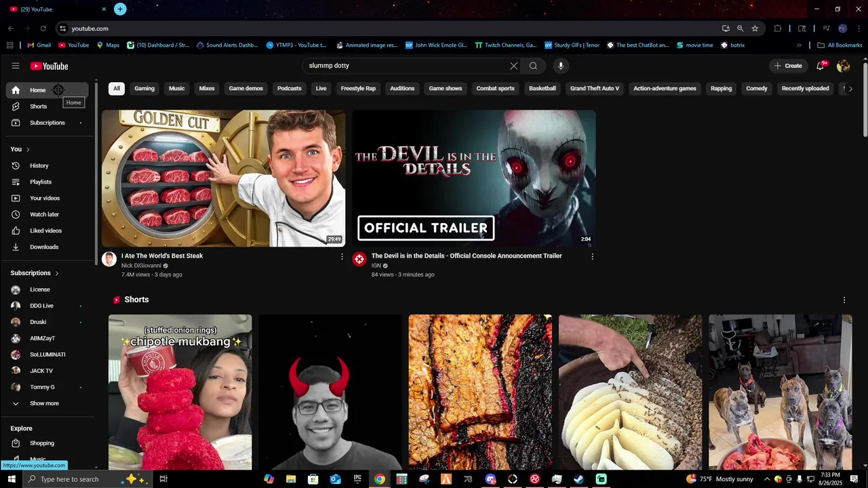
Task: Bookmark this page with the star
Action: 755,28
